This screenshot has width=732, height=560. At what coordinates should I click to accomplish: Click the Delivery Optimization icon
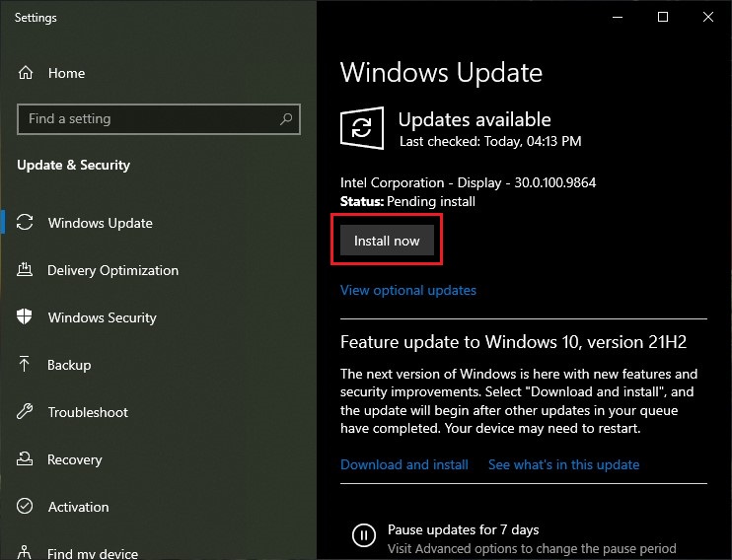pyautogui.click(x=25, y=270)
